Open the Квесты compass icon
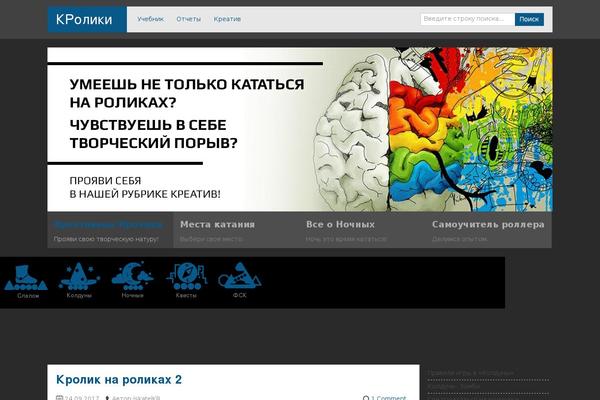The image size is (600, 400). 186,276
